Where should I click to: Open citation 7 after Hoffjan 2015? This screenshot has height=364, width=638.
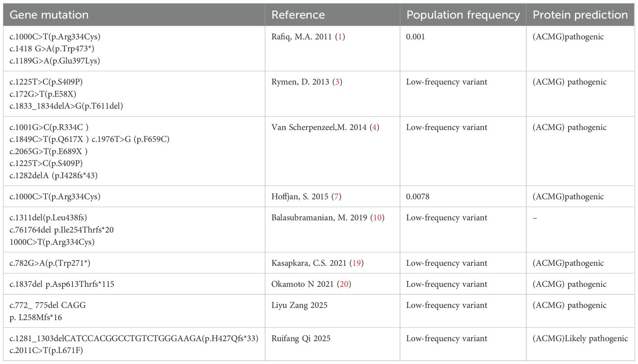tap(336, 196)
